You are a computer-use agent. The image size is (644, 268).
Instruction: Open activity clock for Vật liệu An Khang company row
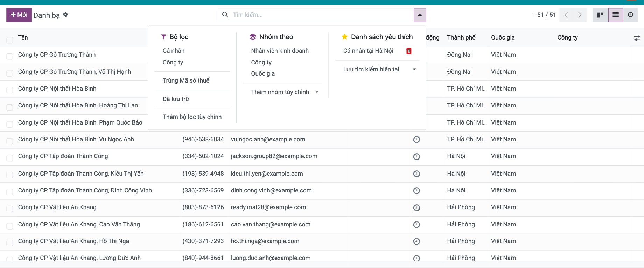click(x=416, y=208)
